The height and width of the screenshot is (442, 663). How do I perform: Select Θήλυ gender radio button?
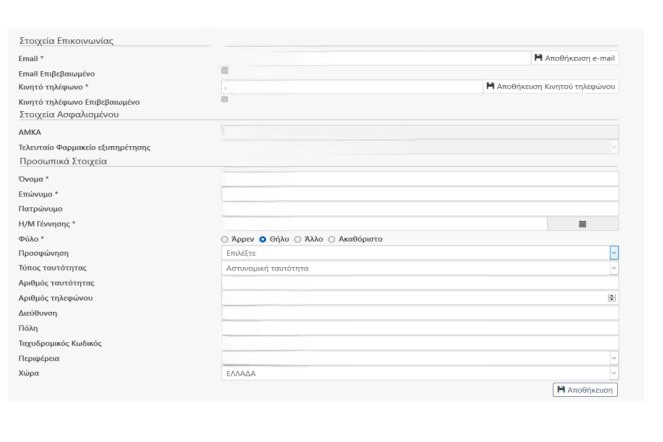click(x=263, y=239)
